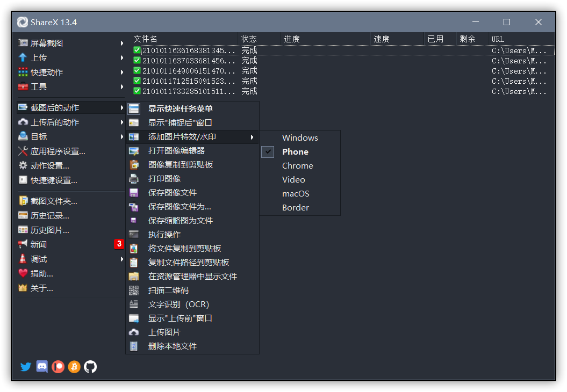The width and height of the screenshot is (567, 392).
Task: Click the 上传 blue arrow icon
Action: [23, 57]
